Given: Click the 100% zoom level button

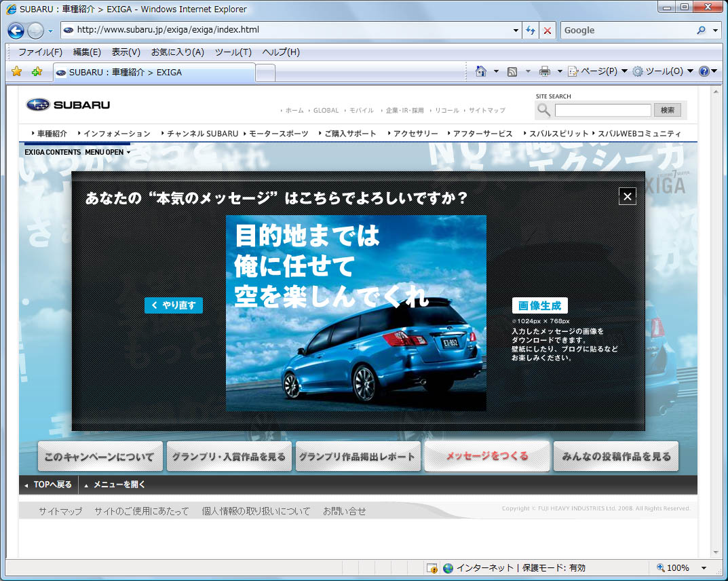Looking at the screenshot, I should [673, 567].
